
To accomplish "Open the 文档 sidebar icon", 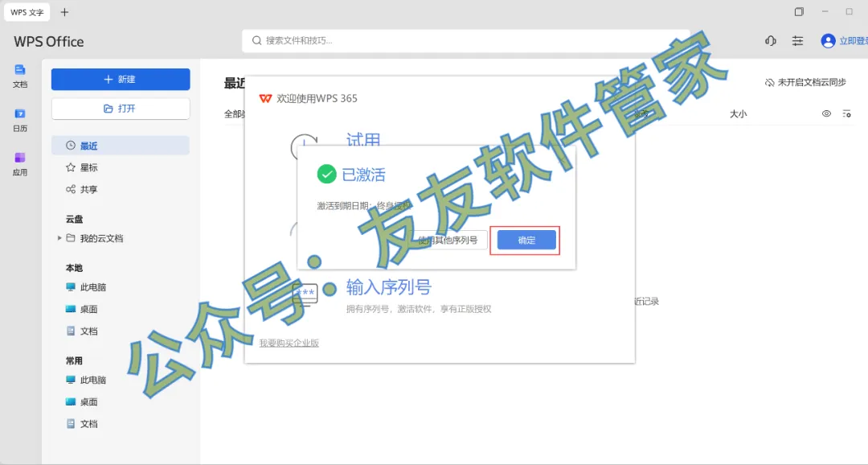I will point(20,76).
